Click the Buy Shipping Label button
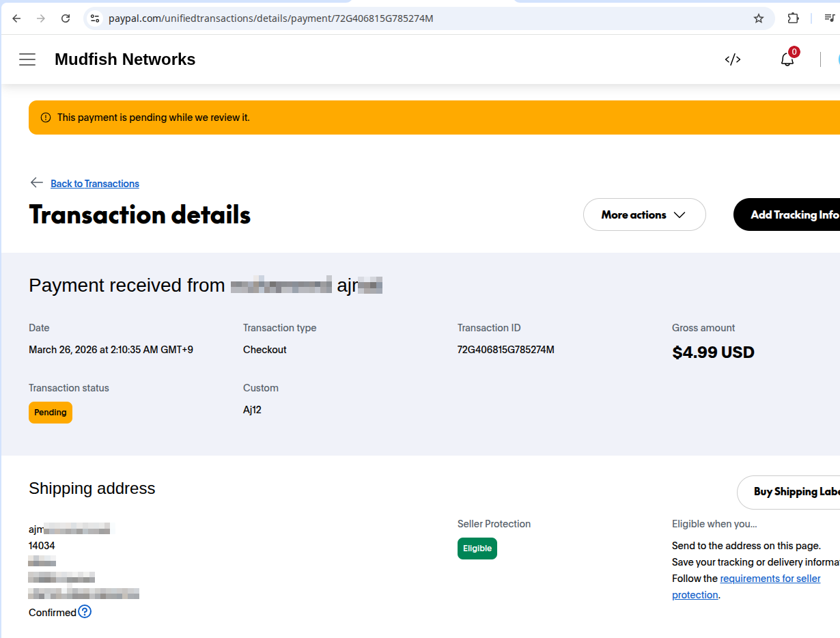The width and height of the screenshot is (840, 638). pos(792,492)
